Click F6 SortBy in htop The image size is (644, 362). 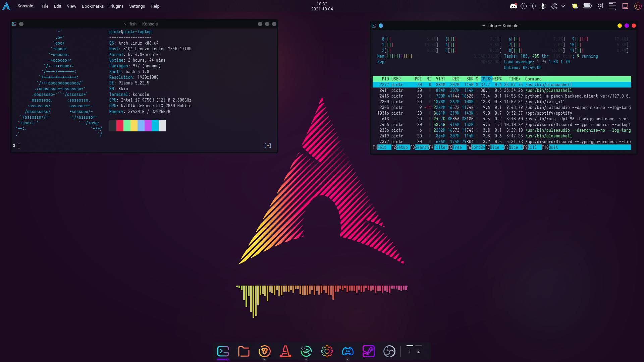pos(478,147)
